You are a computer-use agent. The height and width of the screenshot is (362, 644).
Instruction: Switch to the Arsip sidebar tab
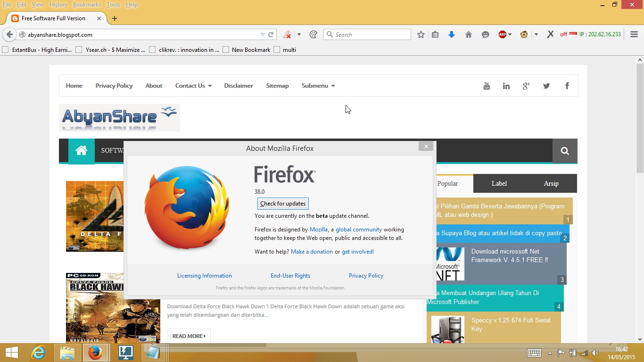tap(551, 183)
